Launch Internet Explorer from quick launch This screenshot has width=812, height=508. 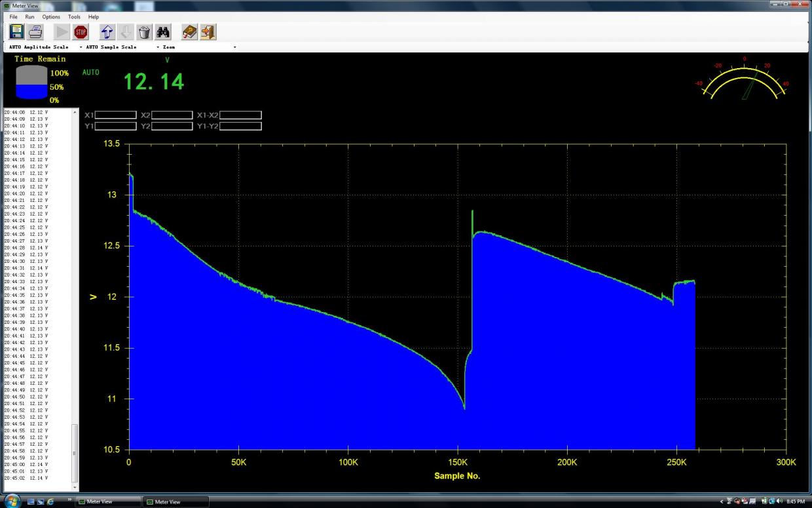coord(50,502)
